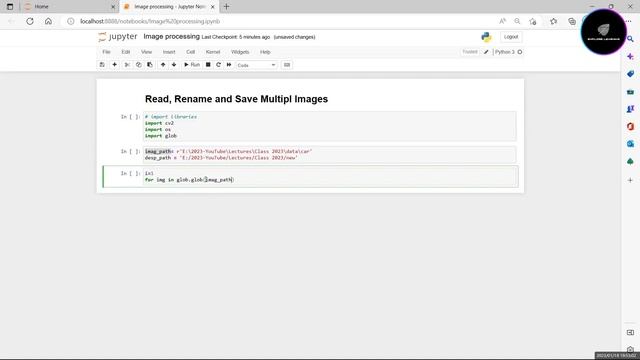
Task: Click the localhost address bar
Action: [282, 21]
